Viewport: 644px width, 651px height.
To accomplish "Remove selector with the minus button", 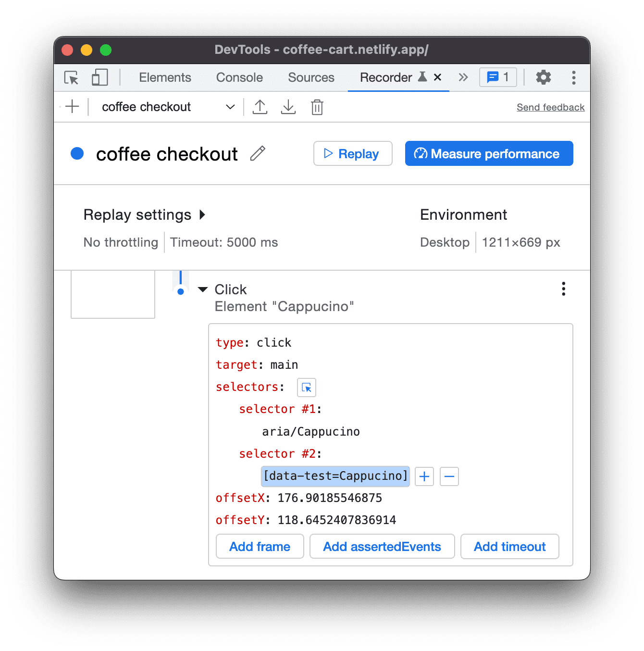I will coord(449,476).
